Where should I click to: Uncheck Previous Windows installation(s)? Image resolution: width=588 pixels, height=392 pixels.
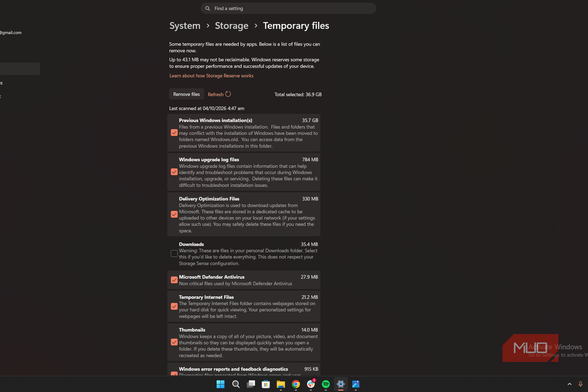click(x=174, y=133)
